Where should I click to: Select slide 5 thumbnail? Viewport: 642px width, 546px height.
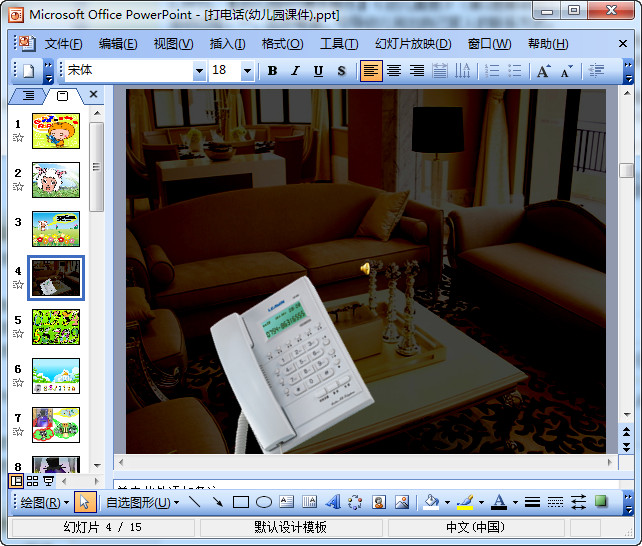56,327
